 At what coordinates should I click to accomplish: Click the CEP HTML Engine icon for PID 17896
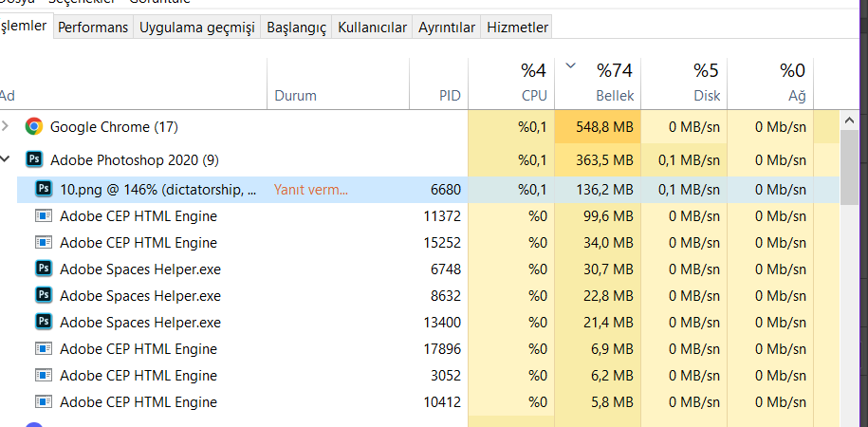(x=44, y=348)
